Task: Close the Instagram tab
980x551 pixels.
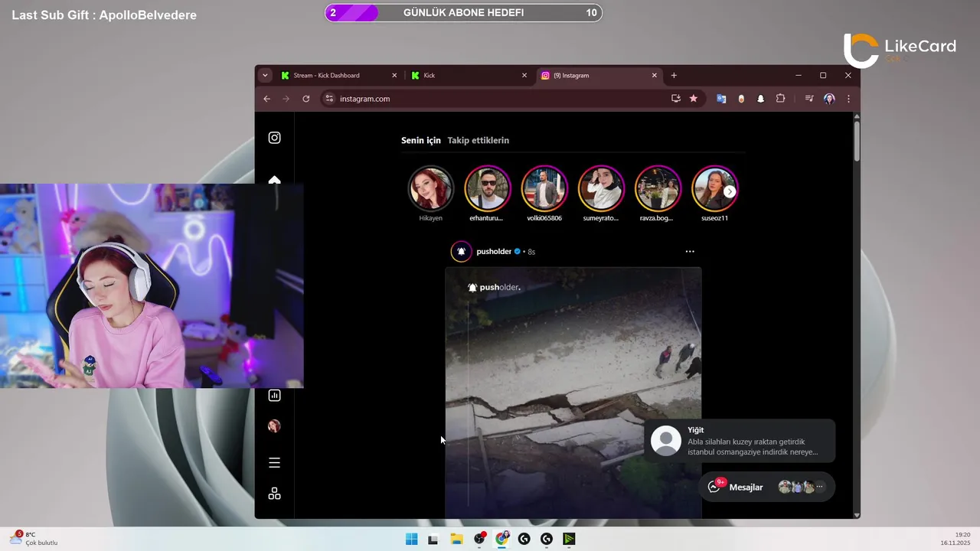Action: tap(655, 75)
